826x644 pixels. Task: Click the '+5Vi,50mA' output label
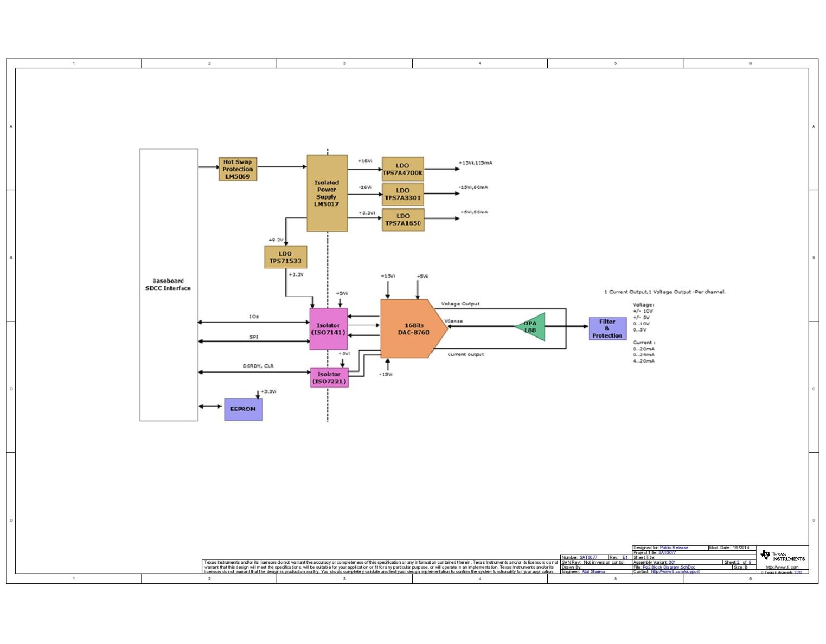[474, 212]
